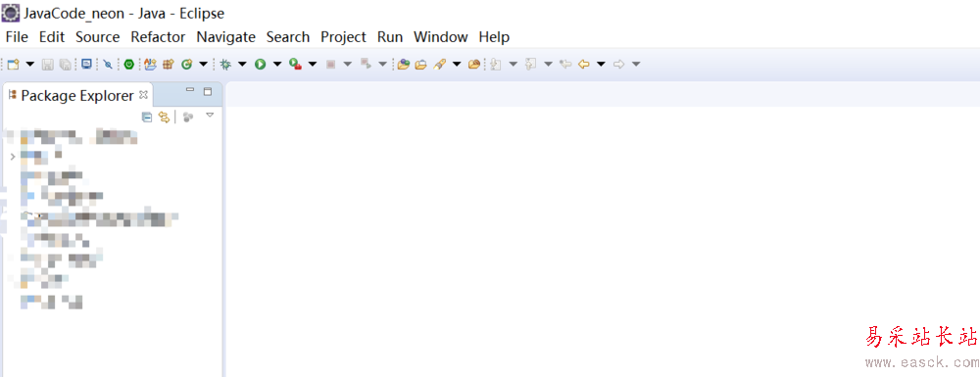Open the File menu

pyautogui.click(x=17, y=37)
